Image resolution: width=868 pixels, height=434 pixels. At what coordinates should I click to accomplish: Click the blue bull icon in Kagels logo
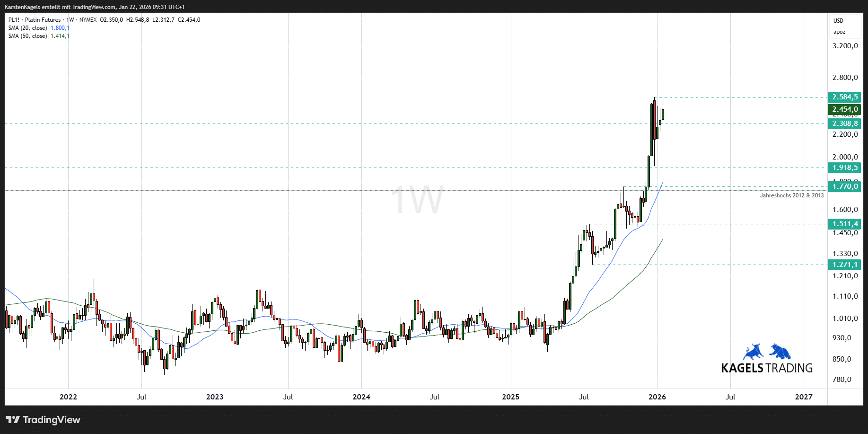[x=753, y=352]
